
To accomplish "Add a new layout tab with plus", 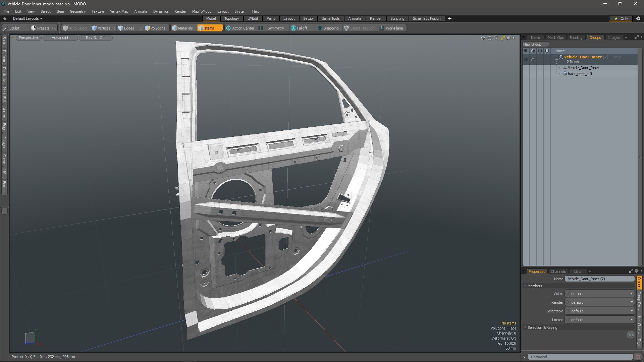I will [450, 18].
